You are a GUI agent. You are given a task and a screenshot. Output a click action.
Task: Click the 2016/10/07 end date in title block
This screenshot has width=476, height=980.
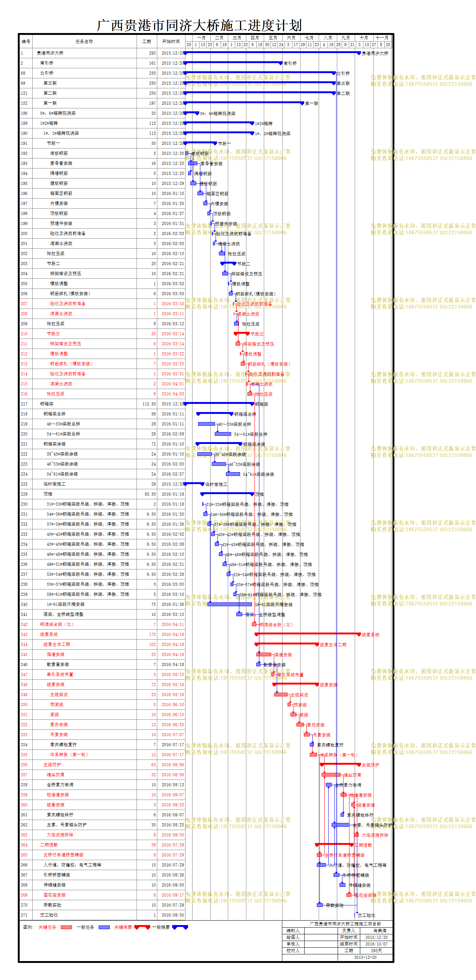pos(377,944)
